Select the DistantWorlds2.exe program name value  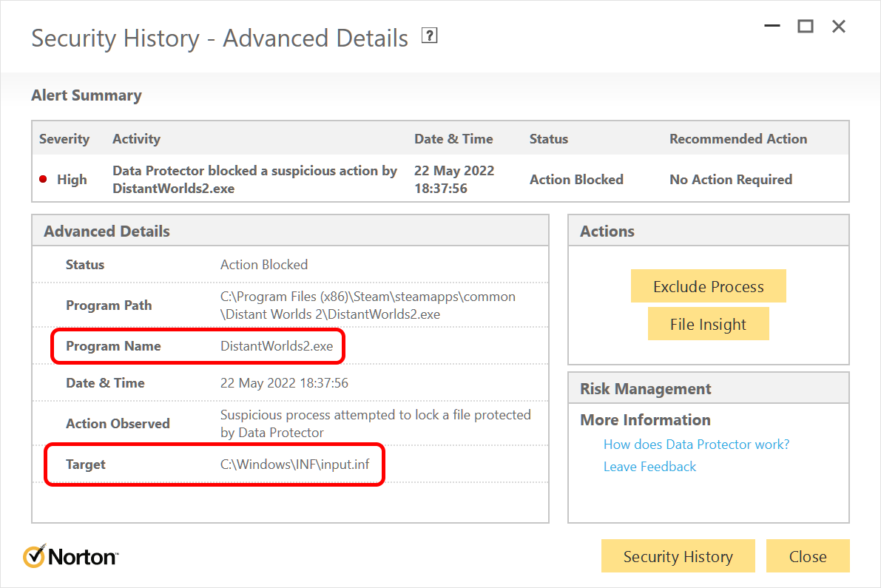277,346
